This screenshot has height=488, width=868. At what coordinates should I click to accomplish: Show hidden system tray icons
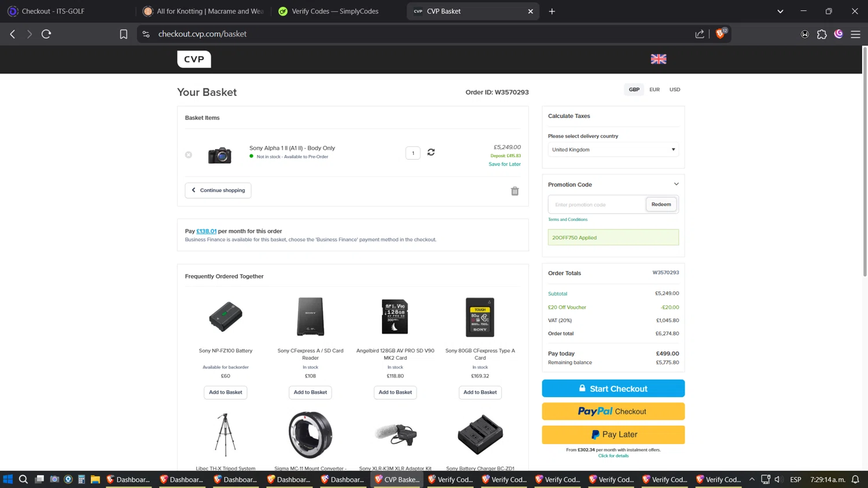tap(752, 479)
